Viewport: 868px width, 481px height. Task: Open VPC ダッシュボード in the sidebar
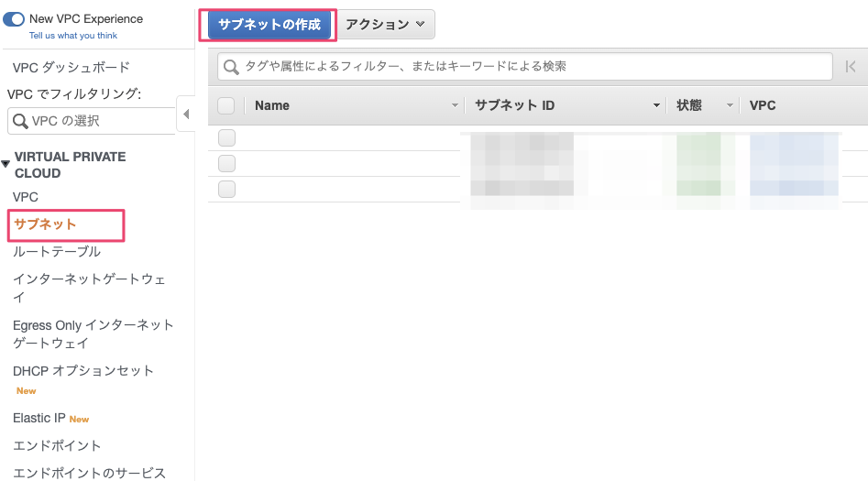click(x=71, y=67)
